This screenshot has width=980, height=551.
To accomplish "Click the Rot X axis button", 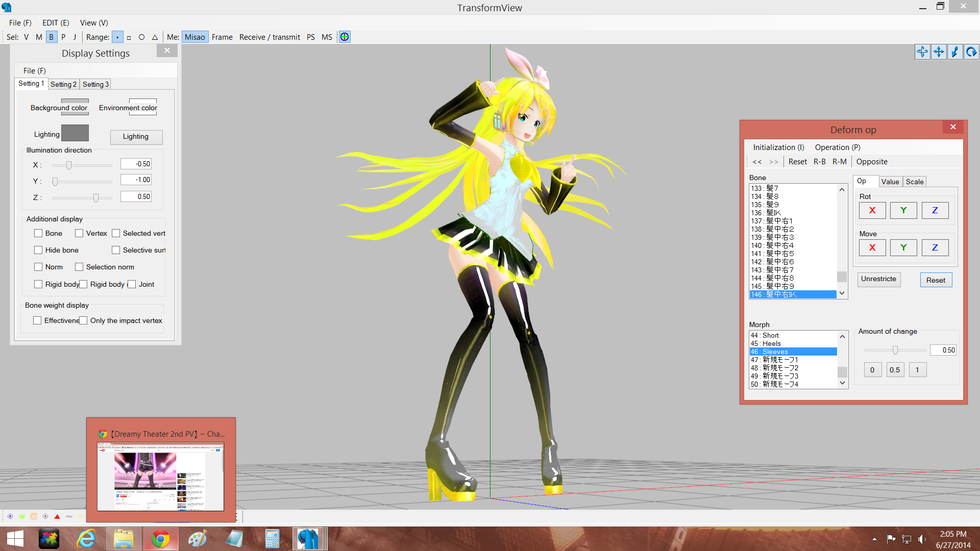I will pos(872,210).
